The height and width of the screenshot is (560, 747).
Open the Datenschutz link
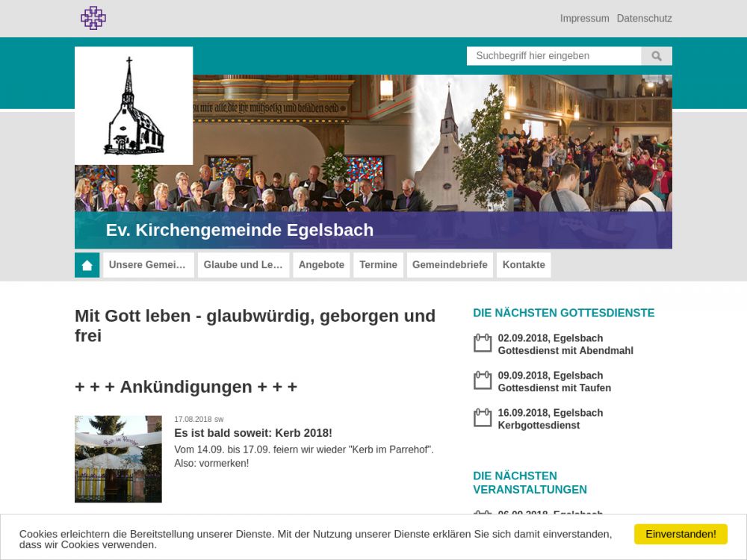644,19
